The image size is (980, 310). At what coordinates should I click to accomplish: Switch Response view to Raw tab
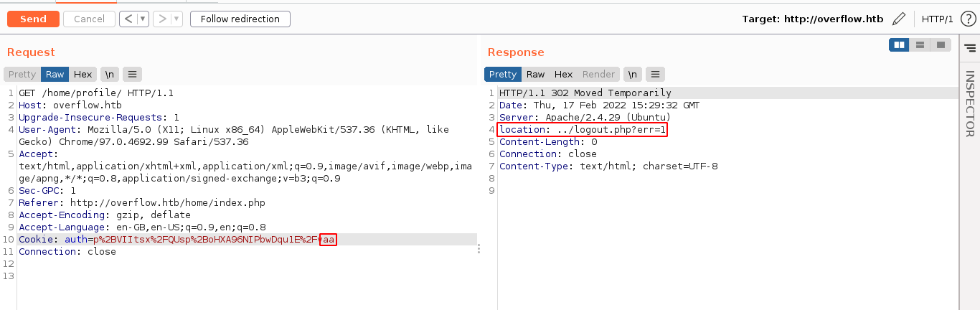click(535, 74)
